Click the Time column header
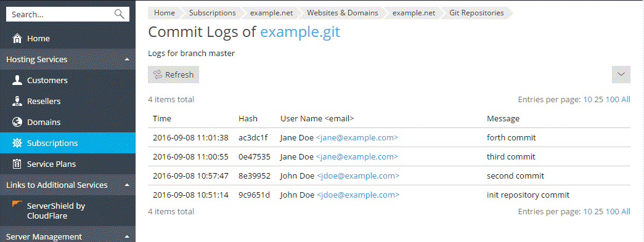The width and height of the screenshot is (644, 242). click(x=162, y=119)
